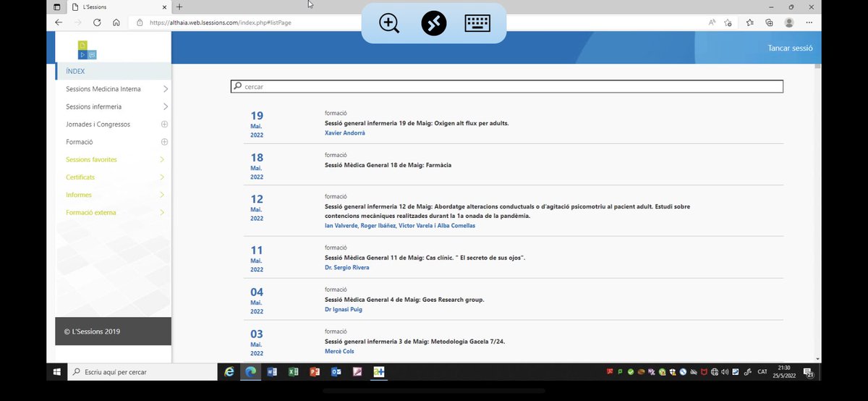Open a new browser tab with plus
868x401 pixels.
coord(179,7)
